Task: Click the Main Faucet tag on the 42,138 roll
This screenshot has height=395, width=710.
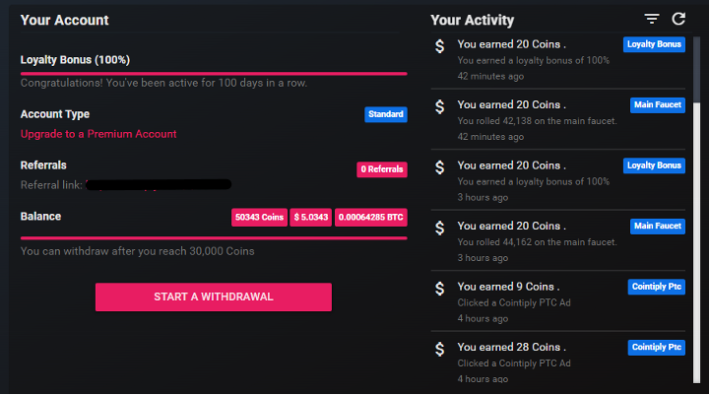Action: tap(657, 105)
